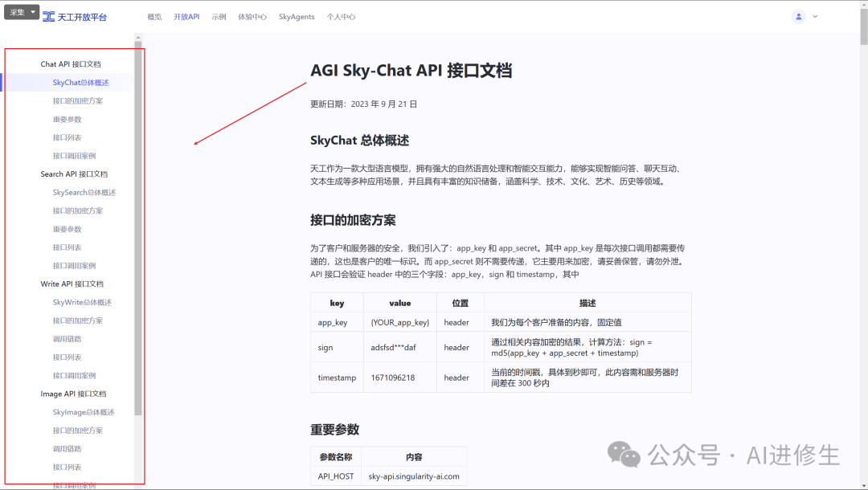Click the header cell in the sign row

[x=461, y=347]
